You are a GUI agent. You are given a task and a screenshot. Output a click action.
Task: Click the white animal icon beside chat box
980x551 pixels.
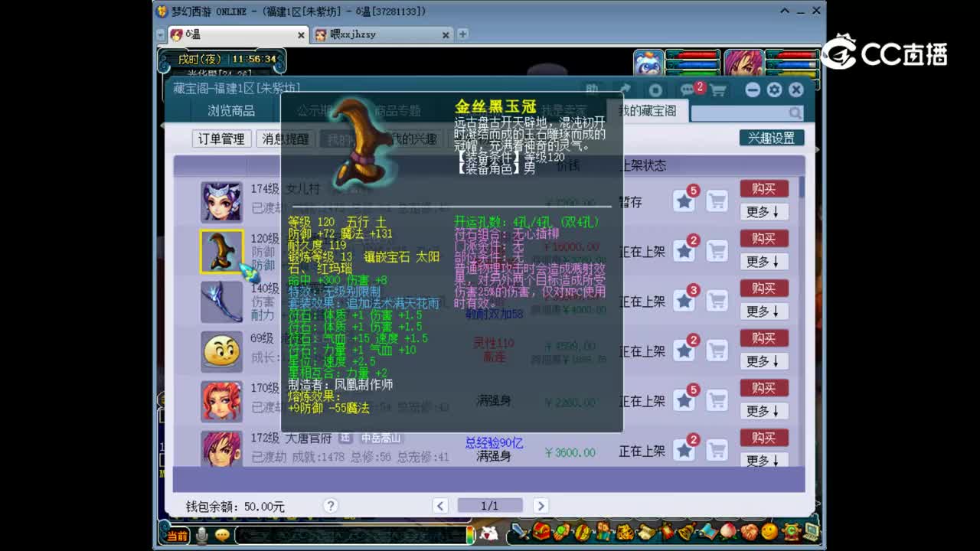(488, 533)
